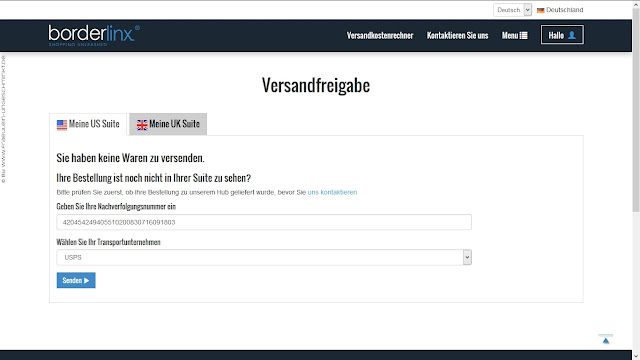Expand the Deutsch language dropdown
The image size is (640, 360).
[512, 10]
